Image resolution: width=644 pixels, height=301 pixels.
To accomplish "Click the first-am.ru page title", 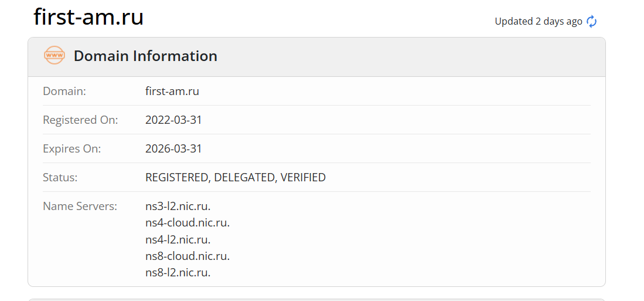I will point(88,17).
